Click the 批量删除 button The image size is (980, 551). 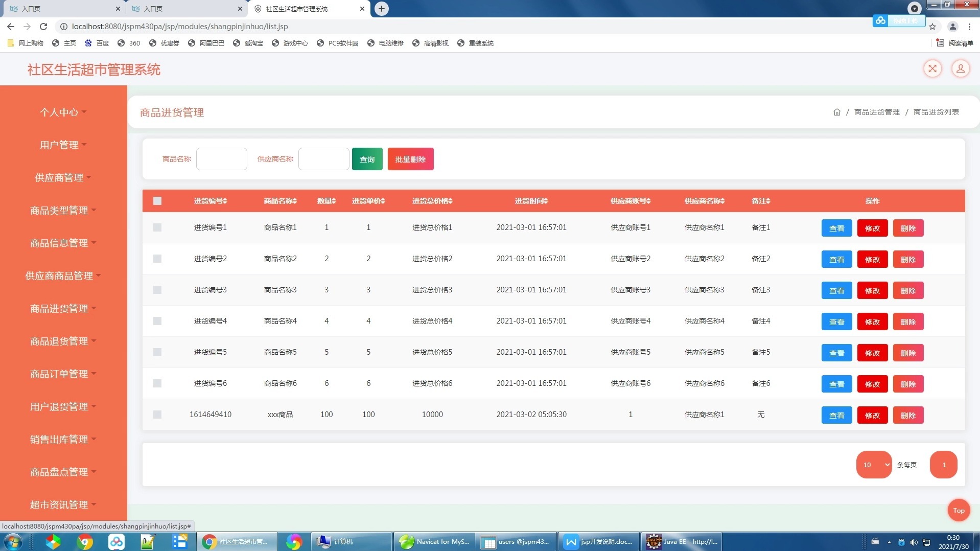pos(410,159)
